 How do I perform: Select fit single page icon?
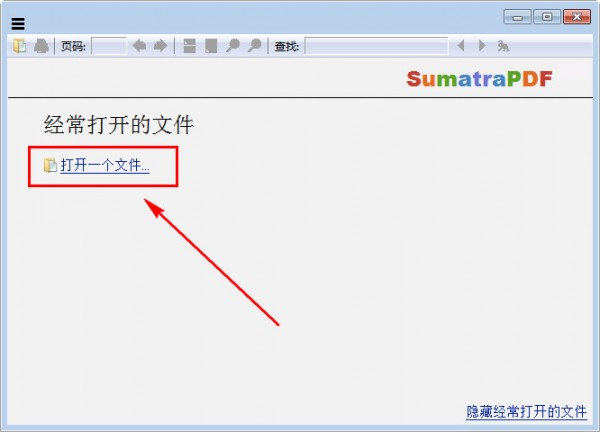point(211,46)
